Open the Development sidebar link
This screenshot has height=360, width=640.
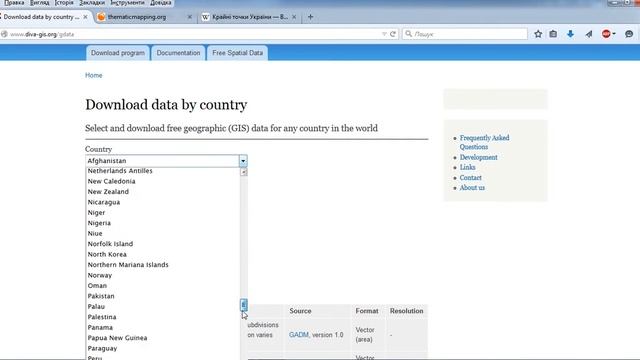tap(478, 157)
